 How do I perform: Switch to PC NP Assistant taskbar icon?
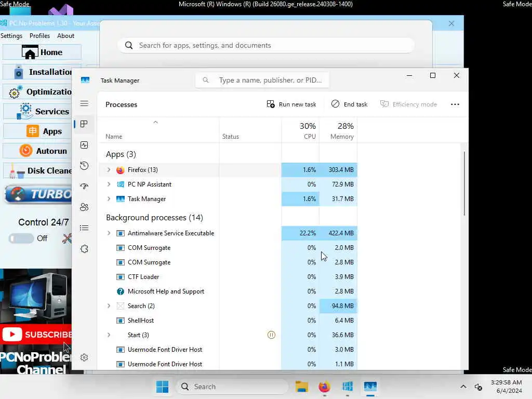point(348,387)
